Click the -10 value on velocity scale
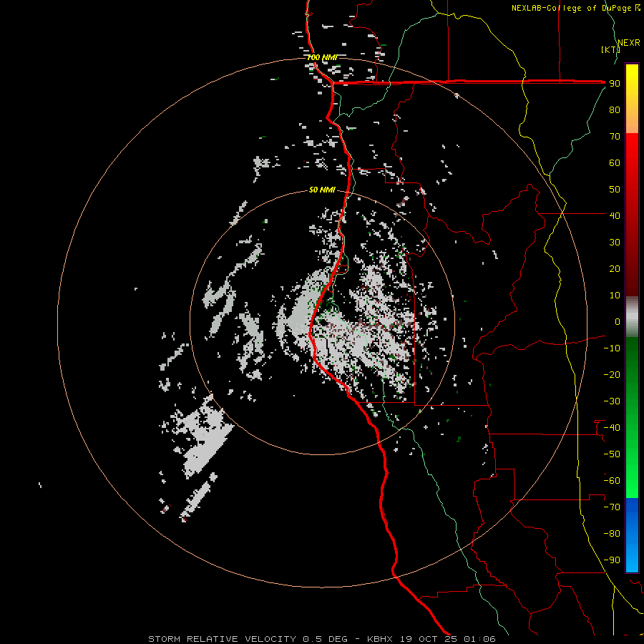 (612, 348)
